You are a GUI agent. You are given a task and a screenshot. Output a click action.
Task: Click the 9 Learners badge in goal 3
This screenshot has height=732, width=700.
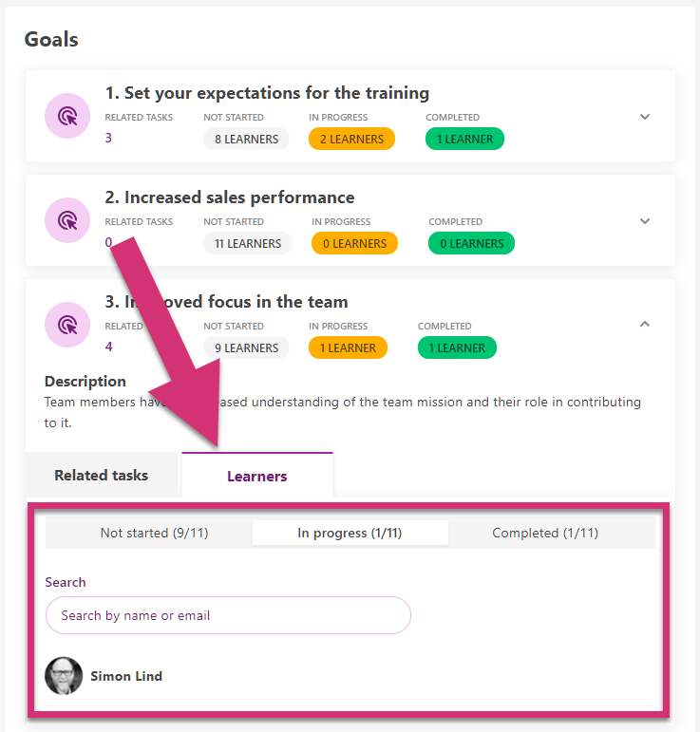point(246,347)
